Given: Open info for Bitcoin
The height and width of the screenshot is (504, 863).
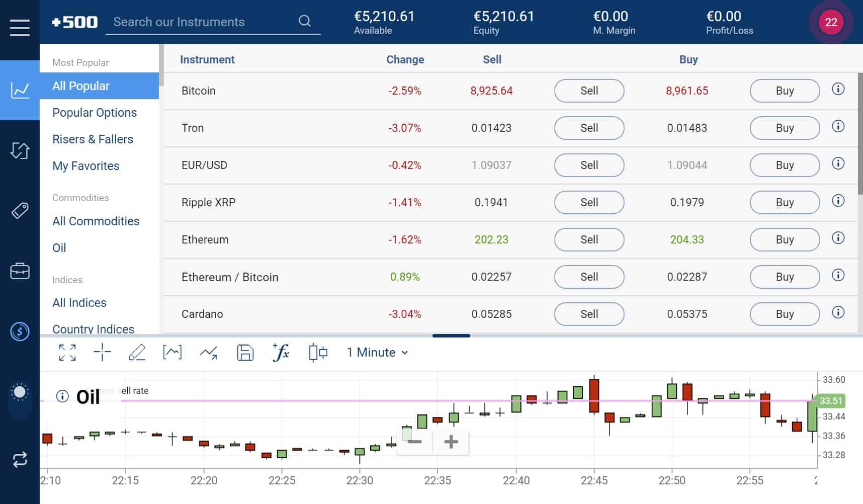Looking at the screenshot, I should pyautogui.click(x=838, y=89).
